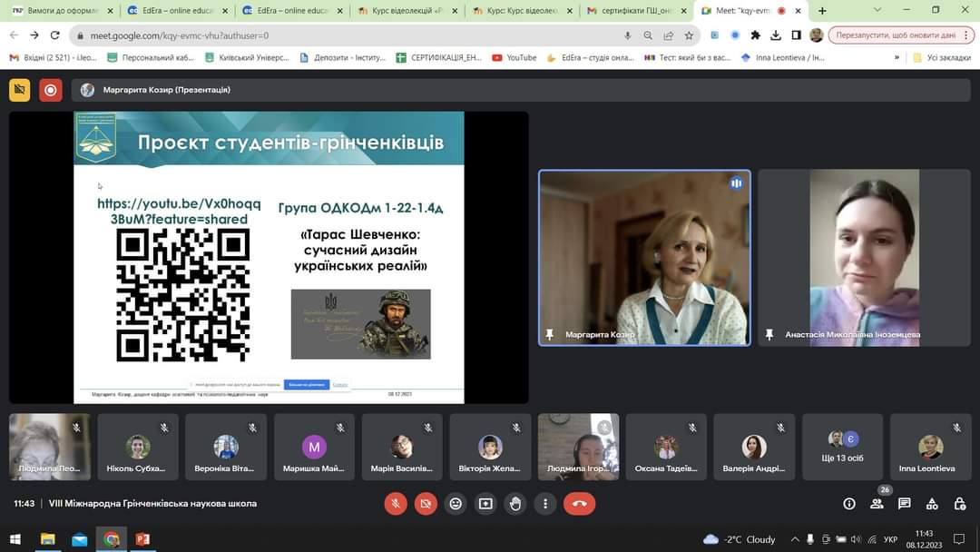Open PowerPoint from the taskbar
Image resolution: width=980 pixels, height=552 pixels.
[142, 539]
